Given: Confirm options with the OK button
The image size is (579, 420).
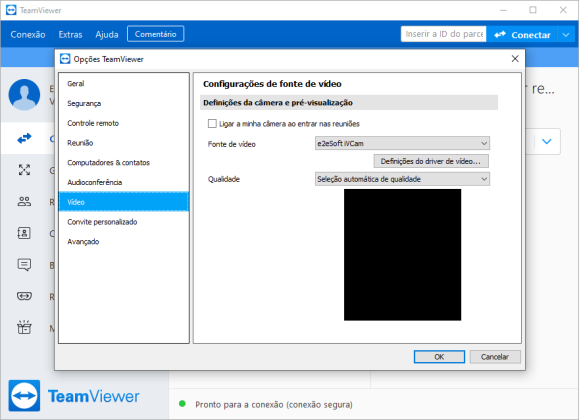Looking at the screenshot, I should [x=439, y=357].
